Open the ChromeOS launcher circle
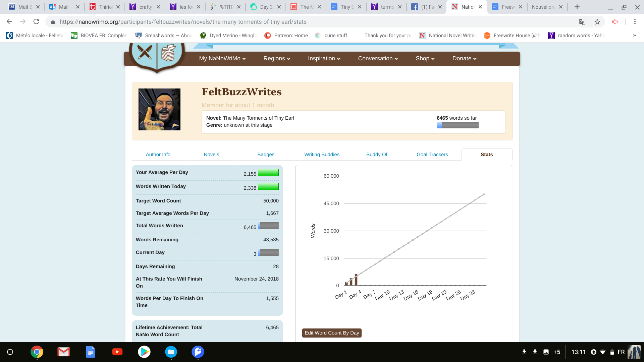 pyautogui.click(x=10, y=352)
